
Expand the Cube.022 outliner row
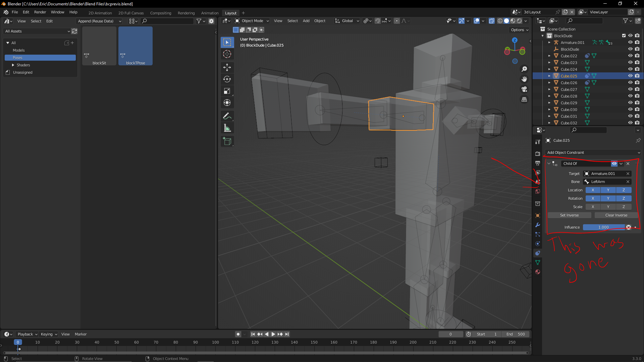point(549,56)
